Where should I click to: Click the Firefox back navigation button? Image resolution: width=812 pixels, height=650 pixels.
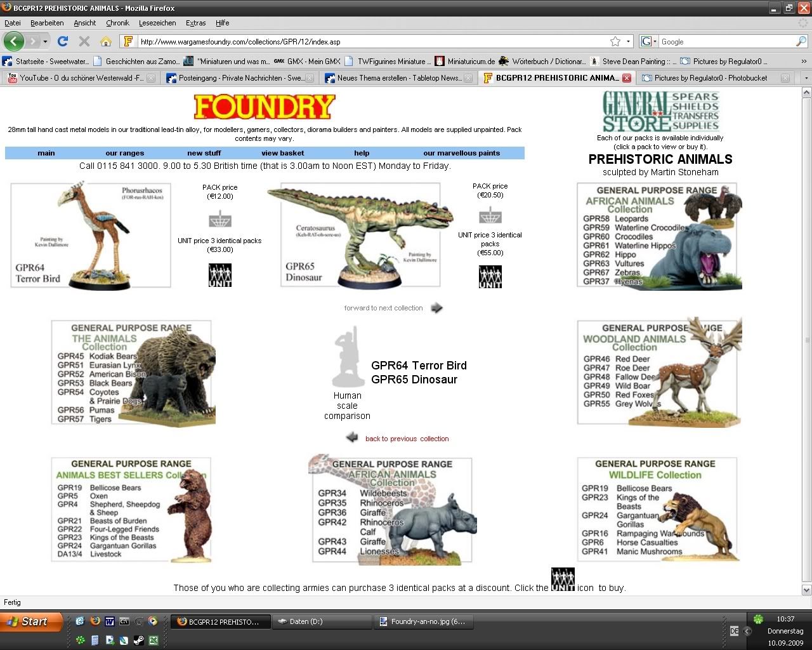pos(14,41)
